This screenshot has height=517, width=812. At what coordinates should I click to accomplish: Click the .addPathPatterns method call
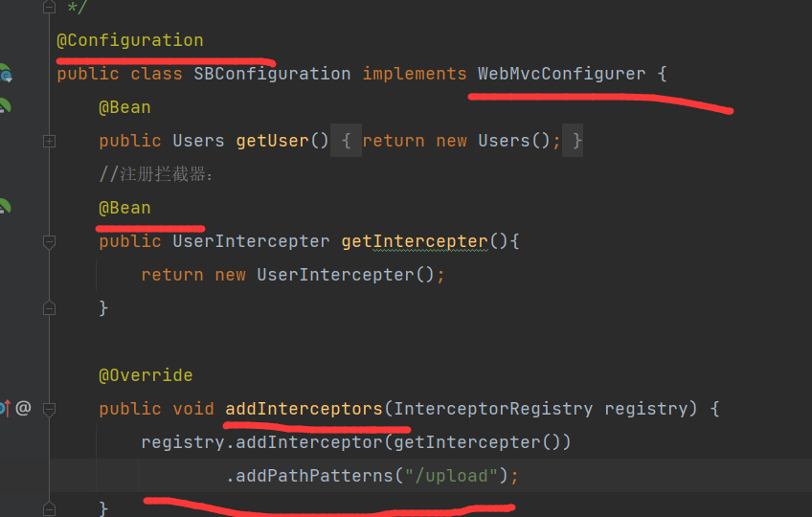309,476
